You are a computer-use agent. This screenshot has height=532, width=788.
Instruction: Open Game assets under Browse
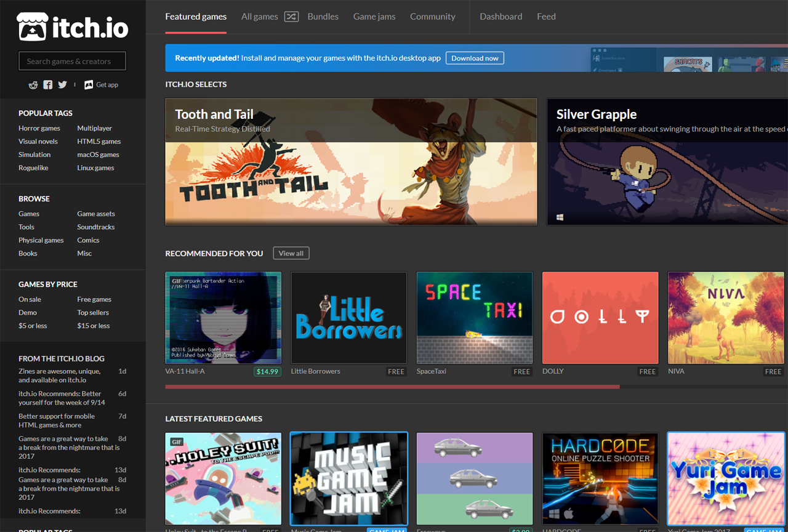click(96, 214)
